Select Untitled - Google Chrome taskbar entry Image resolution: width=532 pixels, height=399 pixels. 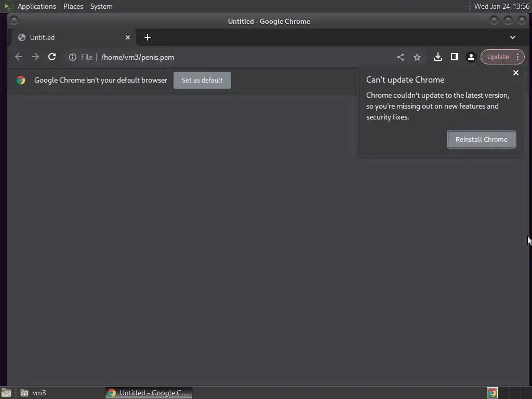click(149, 393)
